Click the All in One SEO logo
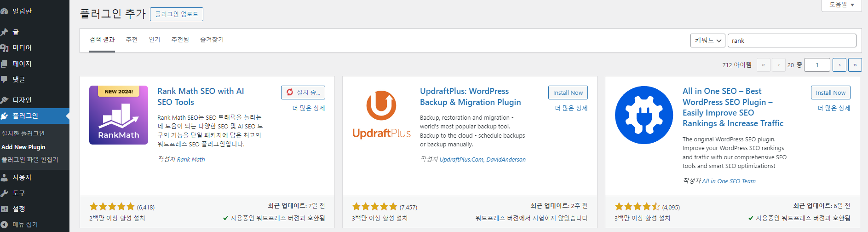The width and height of the screenshot is (868, 232). coord(644,115)
